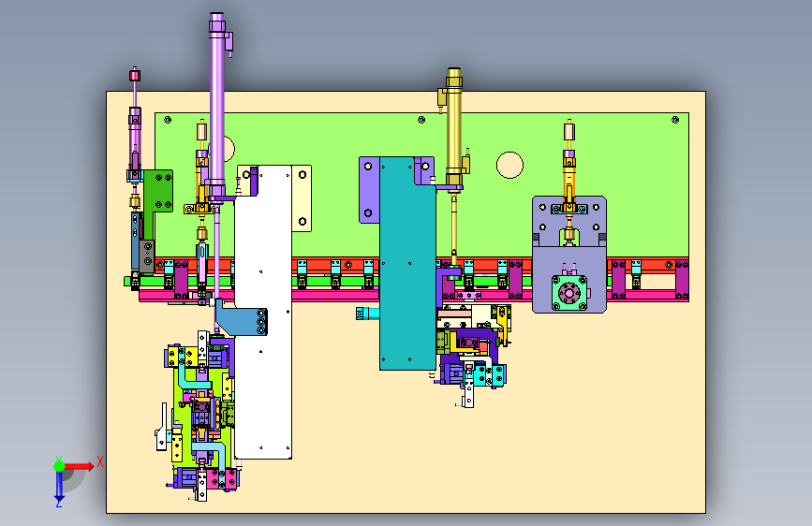Pick the small cyan cylinder left of teal plate
This screenshot has height=526, width=812.
point(367,314)
